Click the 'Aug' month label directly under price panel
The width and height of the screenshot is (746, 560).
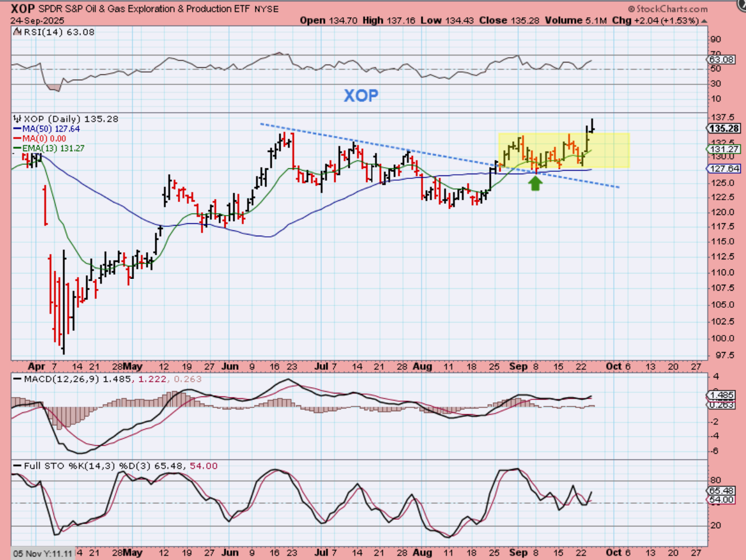point(424,366)
